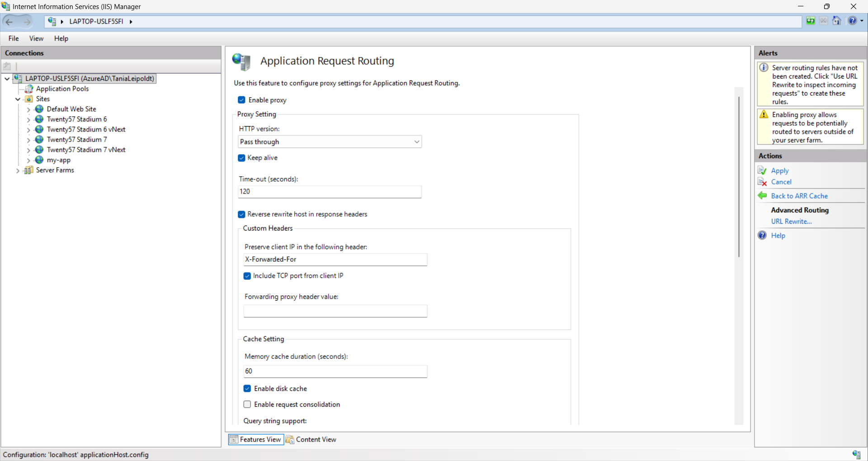Open the HTTP version dropdown
This screenshot has height=461, width=868.
pyautogui.click(x=330, y=142)
